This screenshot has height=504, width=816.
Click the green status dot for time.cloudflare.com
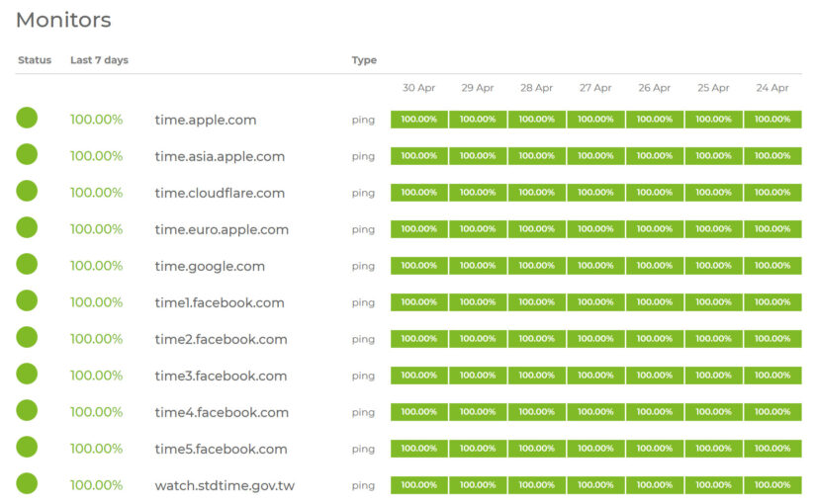coord(27,191)
